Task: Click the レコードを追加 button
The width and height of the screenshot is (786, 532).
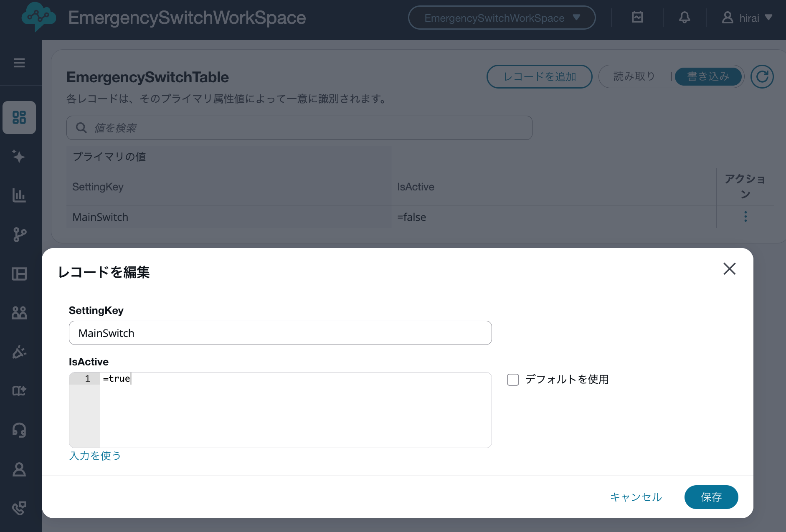Action: pos(540,76)
